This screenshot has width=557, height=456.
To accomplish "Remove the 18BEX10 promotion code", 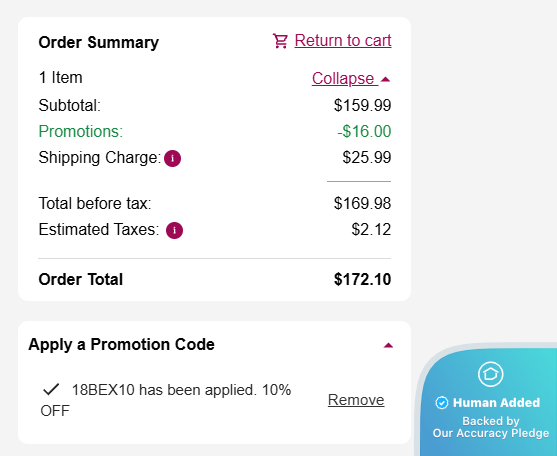I will (356, 400).
